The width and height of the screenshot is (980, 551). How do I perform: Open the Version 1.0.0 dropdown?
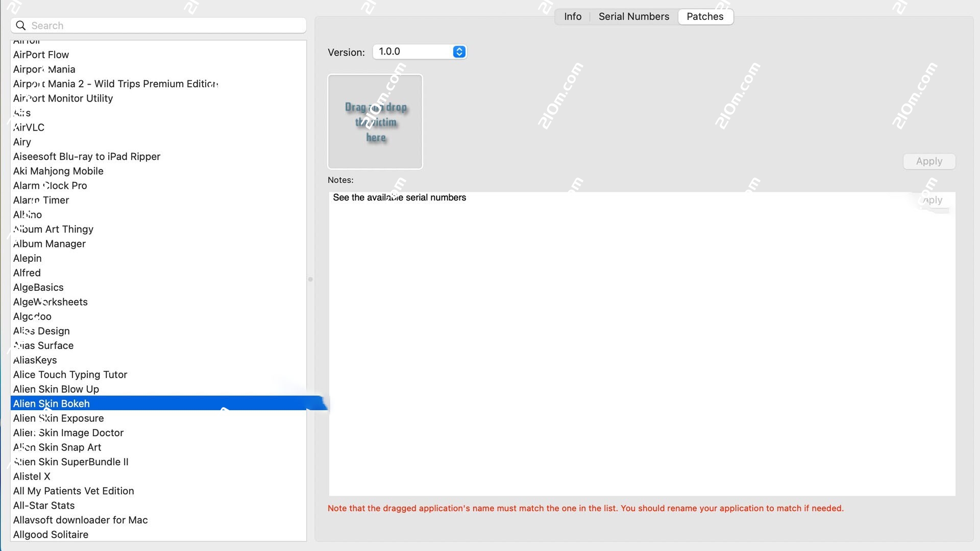pos(420,52)
